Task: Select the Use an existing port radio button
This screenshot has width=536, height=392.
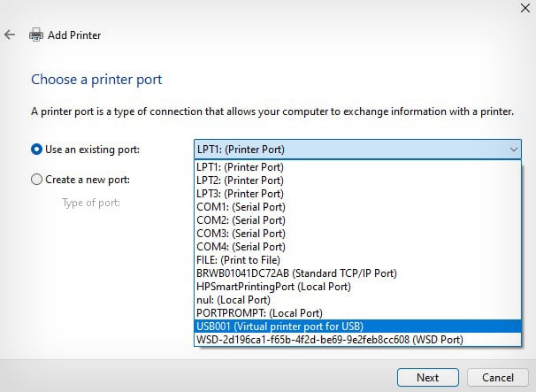Action: pos(36,150)
